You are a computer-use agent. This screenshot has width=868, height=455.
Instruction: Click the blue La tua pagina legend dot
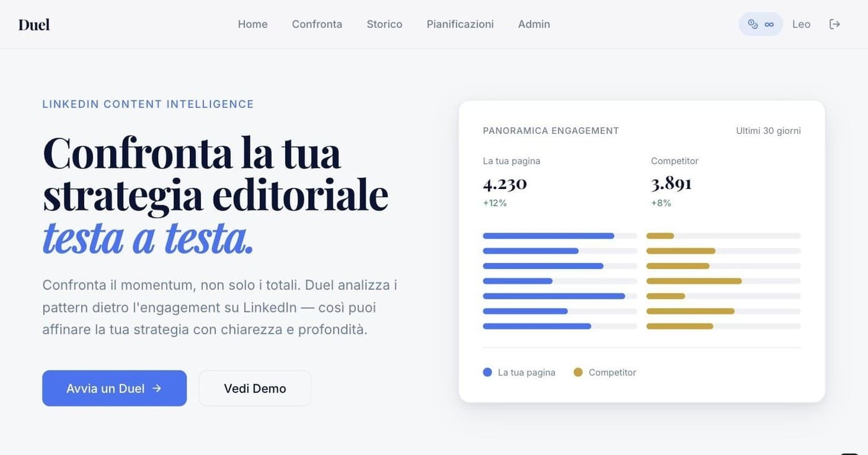tap(487, 372)
